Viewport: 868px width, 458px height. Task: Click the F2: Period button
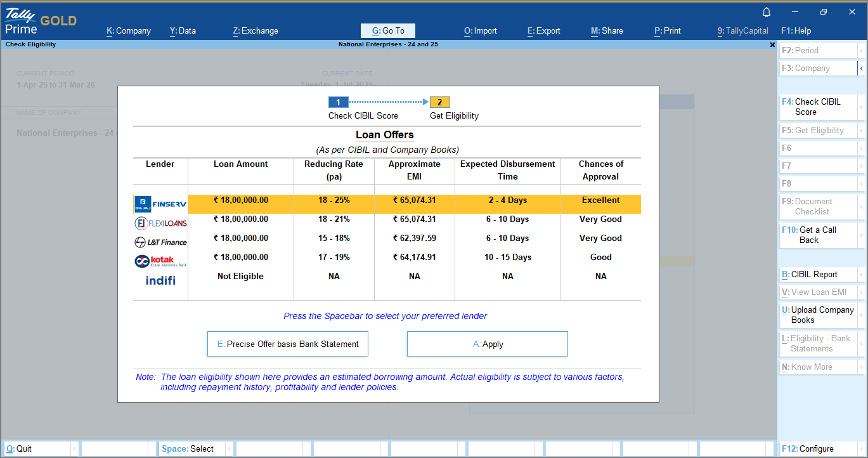tap(819, 50)
